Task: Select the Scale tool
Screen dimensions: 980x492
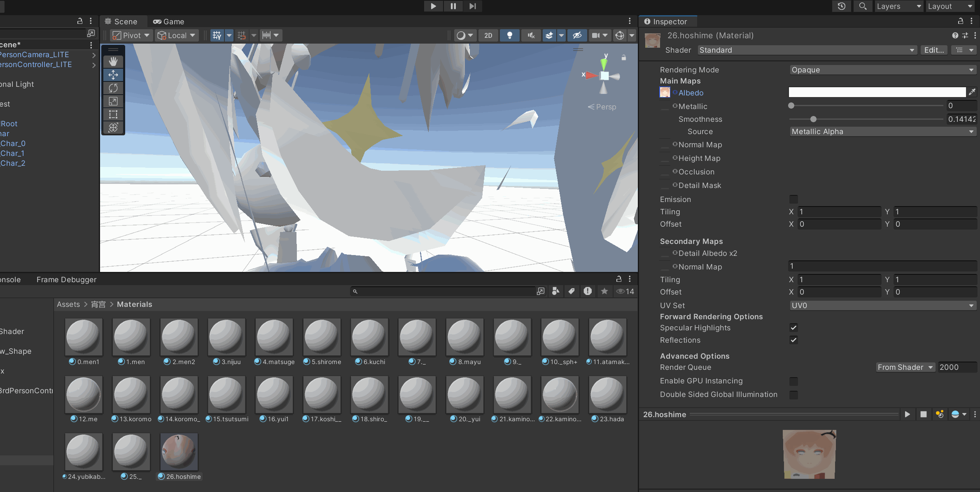Action: point(113,101)
